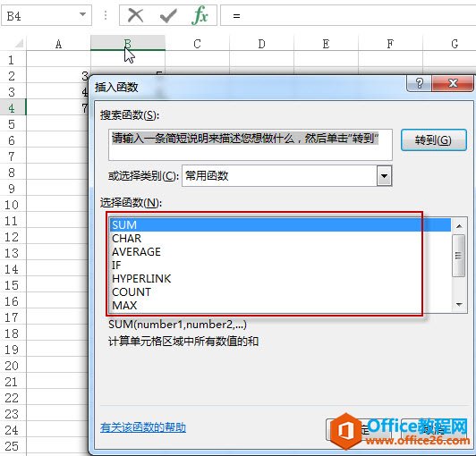Screen dimensions: 476x456
Task: Select AVERAGE in the function list
Action: (x=280, y=252)
